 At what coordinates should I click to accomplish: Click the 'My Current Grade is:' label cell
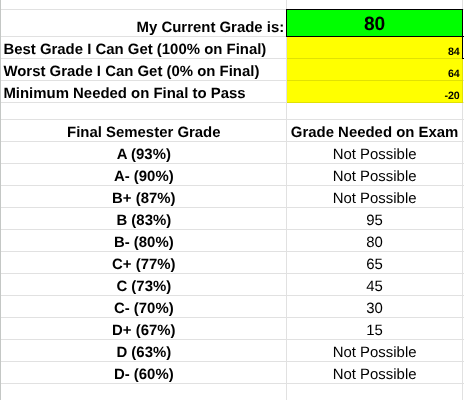point(143,23)
